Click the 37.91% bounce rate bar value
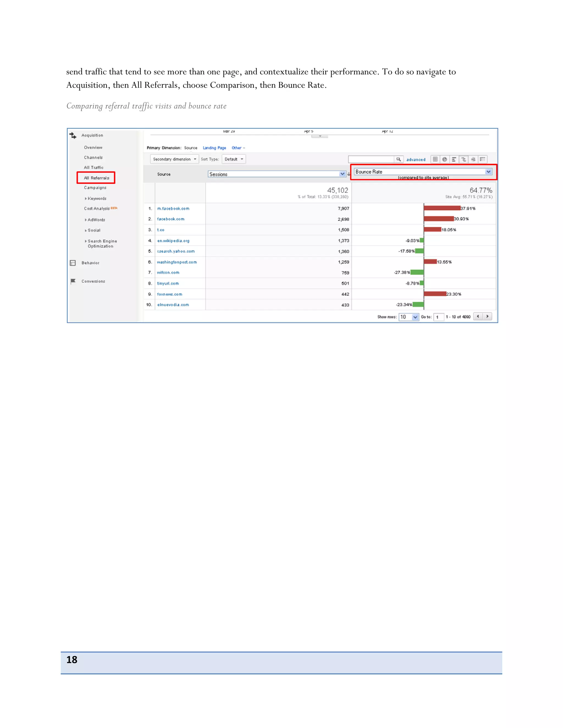This screenshot has width=563, height=728. [468, 209]
